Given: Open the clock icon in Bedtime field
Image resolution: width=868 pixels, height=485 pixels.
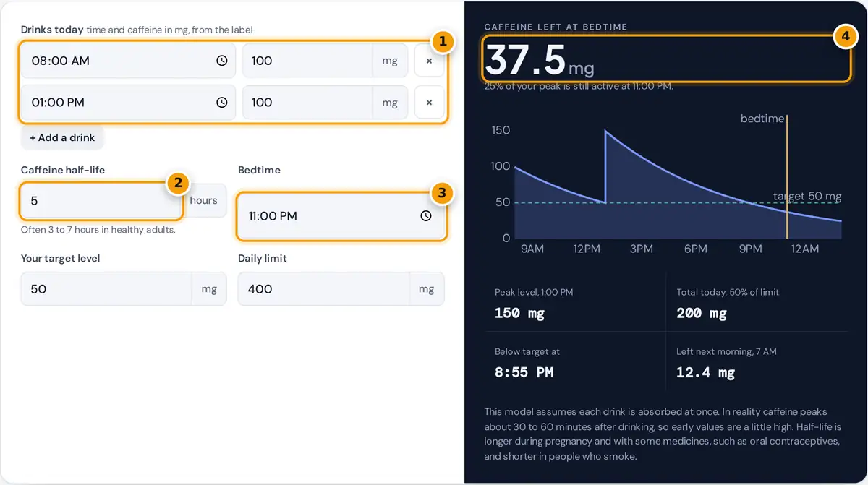Looking at the screenshot, I should tap(426, 215).
